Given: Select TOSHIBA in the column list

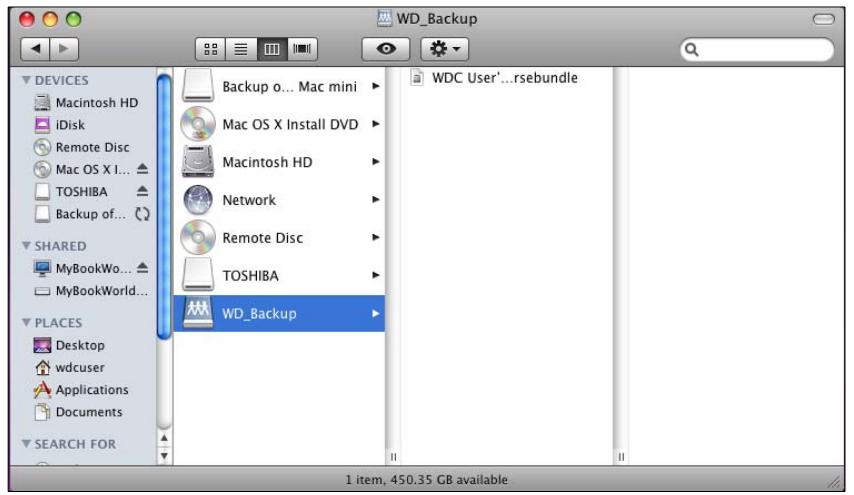Looking at the screenshot, I should coord(279,276).
